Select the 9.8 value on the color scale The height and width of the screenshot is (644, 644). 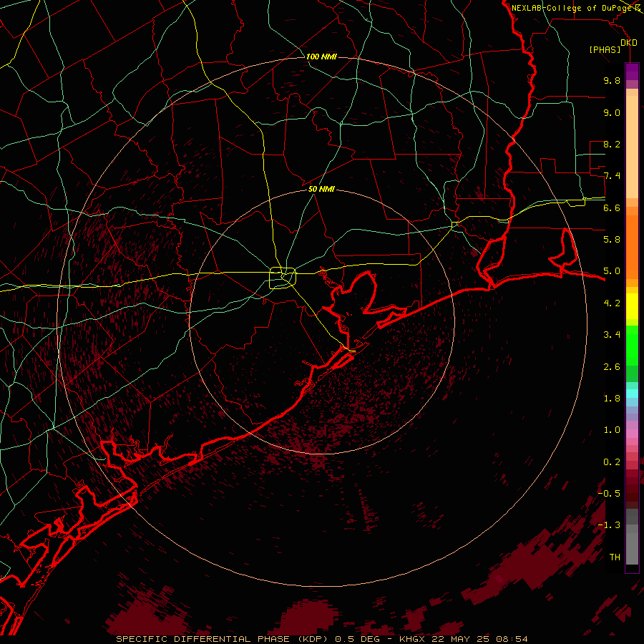(x=612, y=80)
